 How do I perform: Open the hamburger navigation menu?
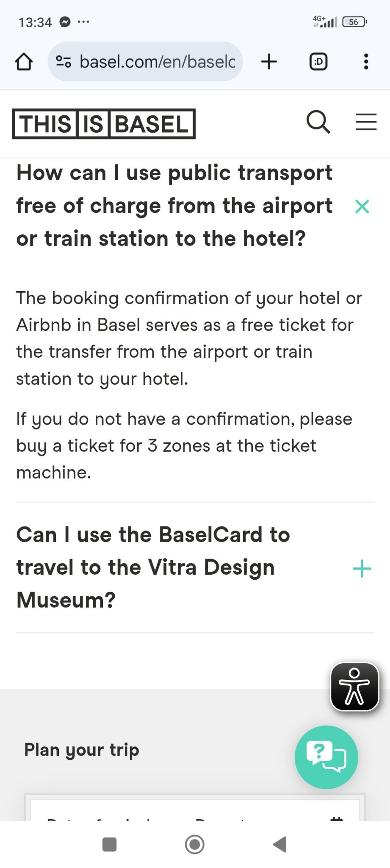click(x=366, y=122)
